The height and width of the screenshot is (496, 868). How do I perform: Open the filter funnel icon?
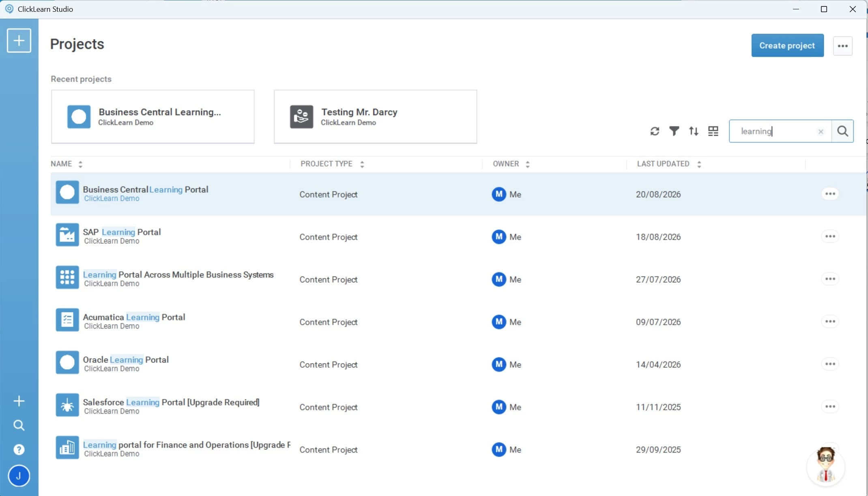click(x=674, y=131)
